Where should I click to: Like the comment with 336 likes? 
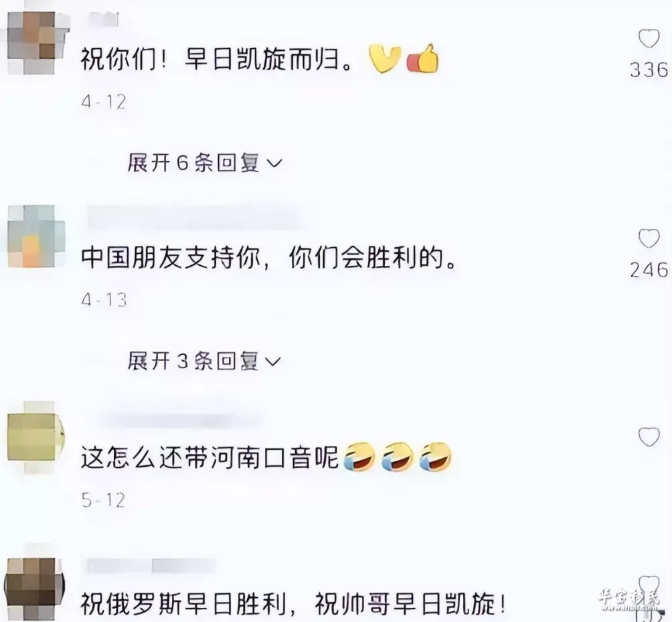click(649, 39)
